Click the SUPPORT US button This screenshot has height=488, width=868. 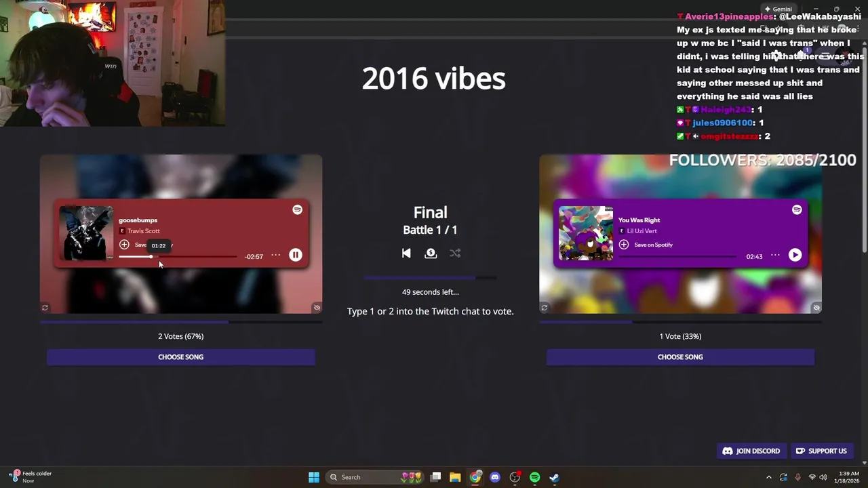click(x=821, y=451)
